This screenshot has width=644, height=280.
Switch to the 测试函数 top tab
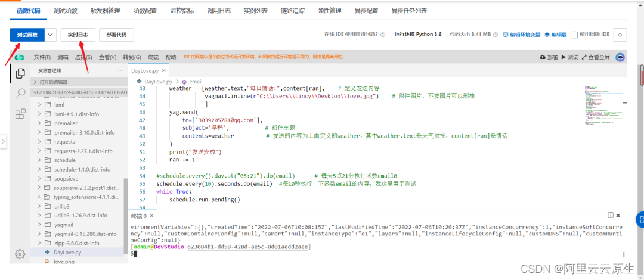(66, 11)
